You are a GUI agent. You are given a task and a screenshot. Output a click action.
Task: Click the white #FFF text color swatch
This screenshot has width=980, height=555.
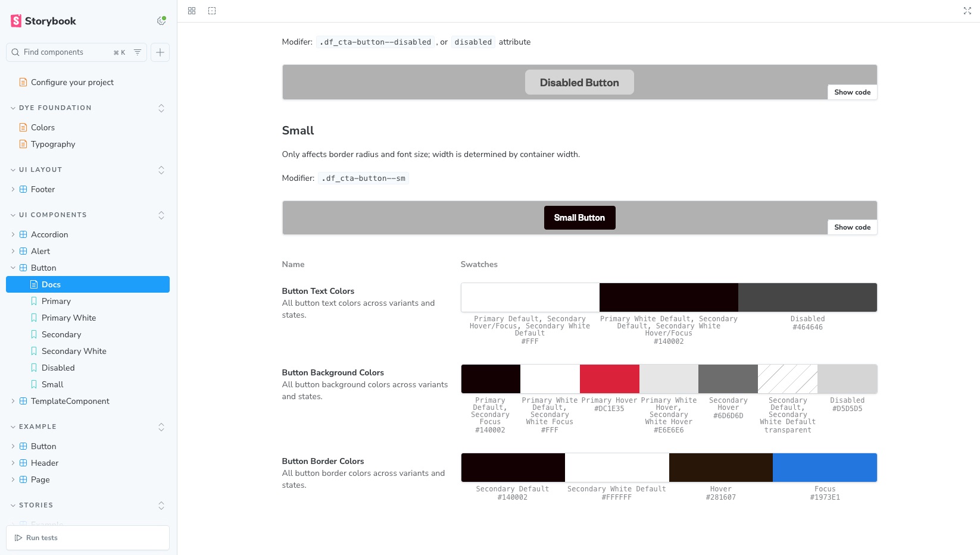tap(530, 297)
